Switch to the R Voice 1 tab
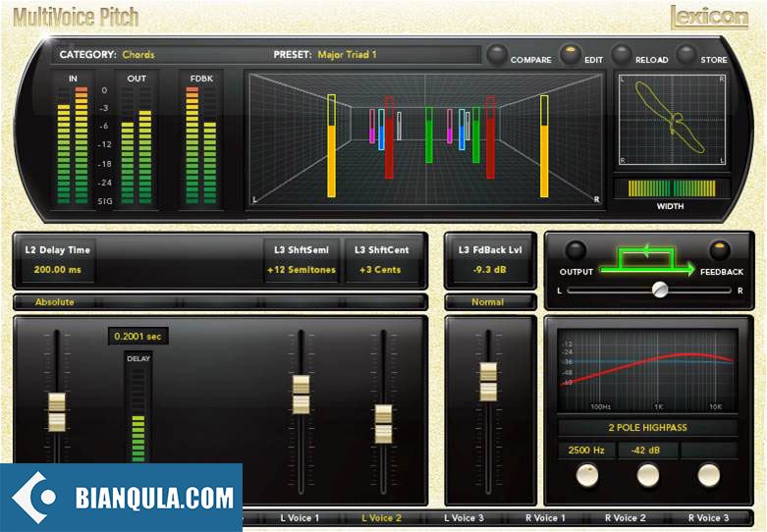The height and width of the screenshot is (532, 767). click(545, 517)
